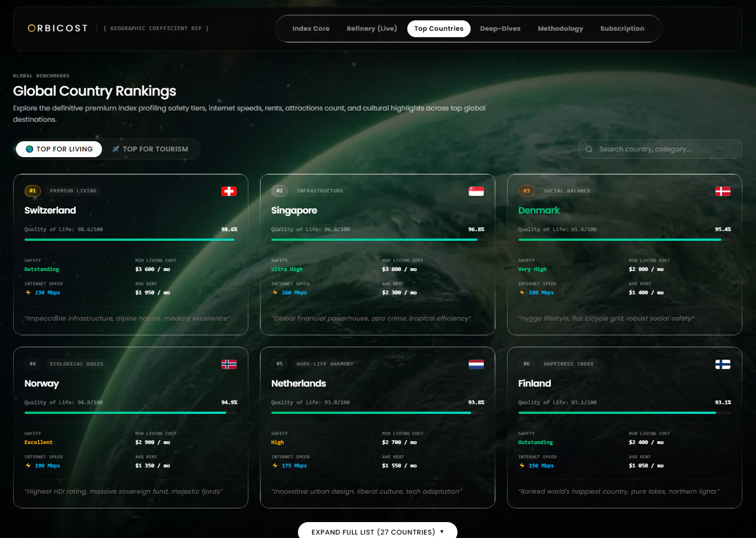Viewport: 756px width, 538px height.
Task: Click the Switzerland flag icon
Action: (229, 191)
